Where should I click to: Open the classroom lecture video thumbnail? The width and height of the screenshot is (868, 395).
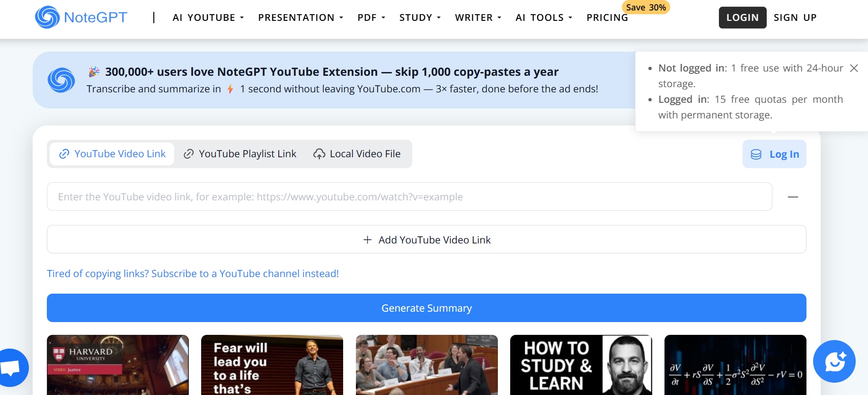427,365
